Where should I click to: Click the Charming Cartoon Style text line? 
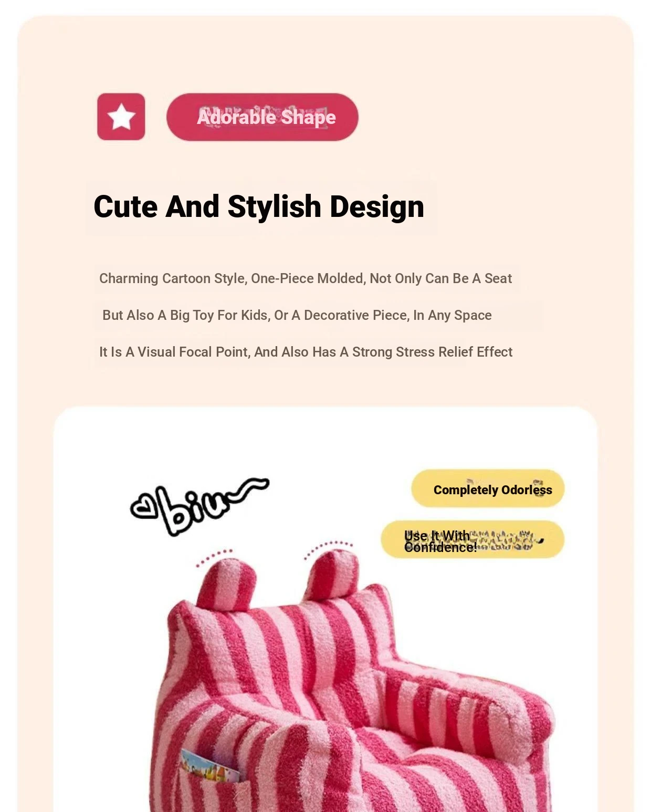[306, 278]
